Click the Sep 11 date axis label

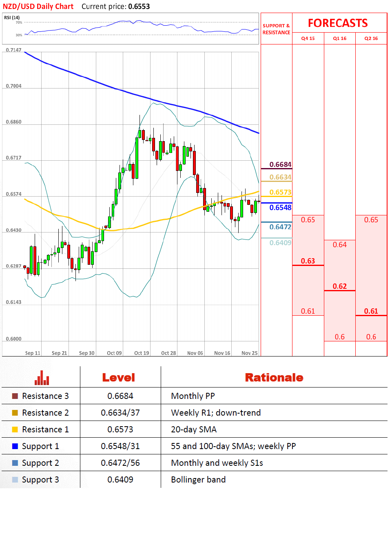click(33, 353)
